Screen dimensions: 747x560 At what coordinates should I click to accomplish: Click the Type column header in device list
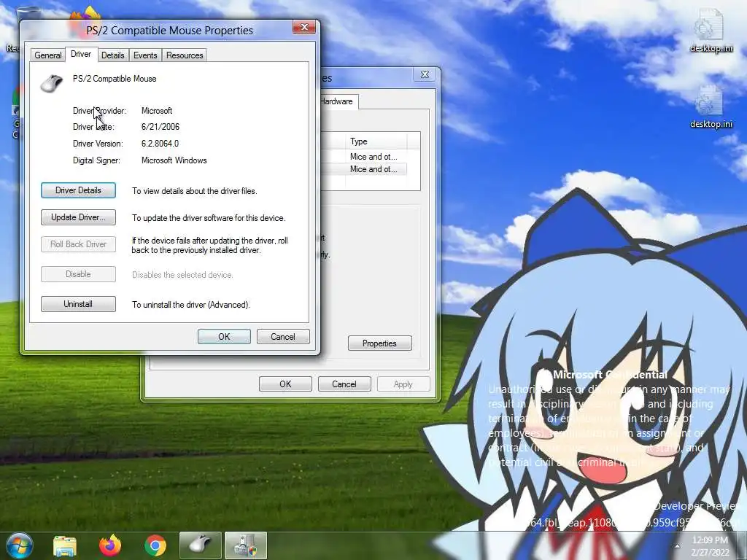point(376,141)
